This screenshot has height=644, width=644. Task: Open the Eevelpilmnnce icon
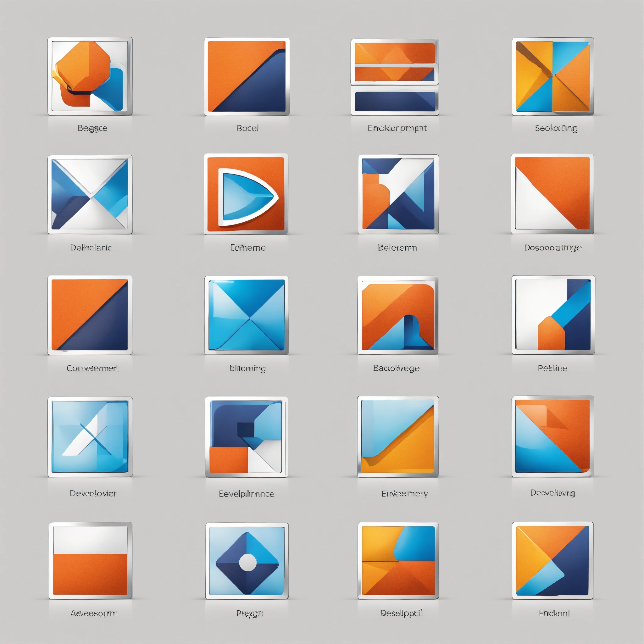coord(246,437)
